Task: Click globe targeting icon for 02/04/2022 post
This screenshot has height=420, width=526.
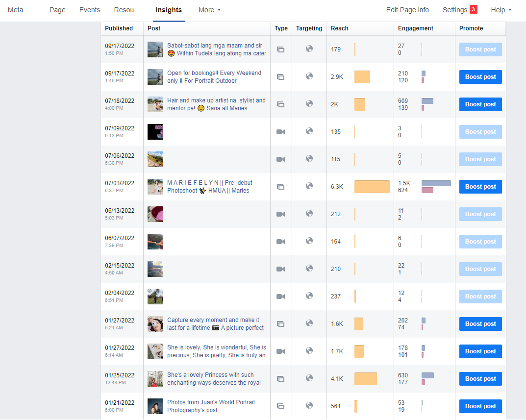Action: (309, 296)
